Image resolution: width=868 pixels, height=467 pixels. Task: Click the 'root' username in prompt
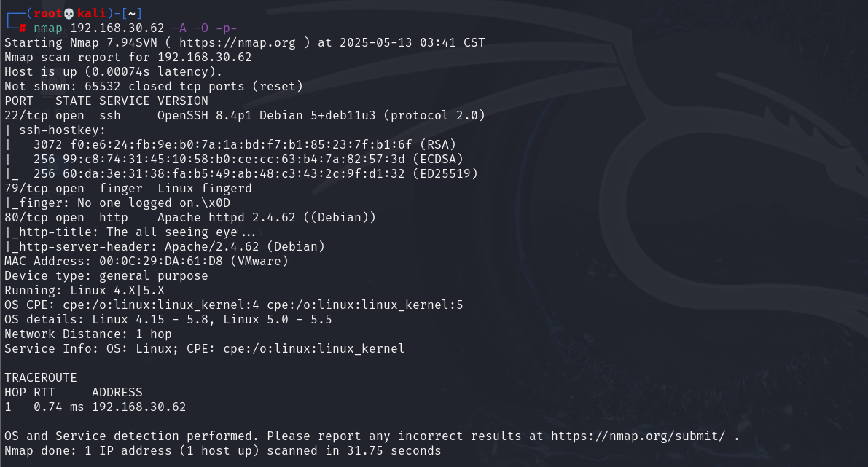(x=47, y=13)
